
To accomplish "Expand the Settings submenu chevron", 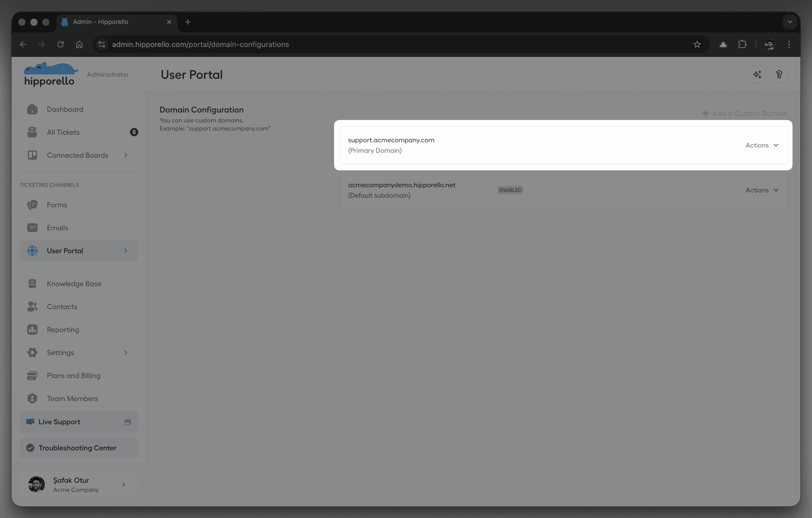I will pos(126,353).
